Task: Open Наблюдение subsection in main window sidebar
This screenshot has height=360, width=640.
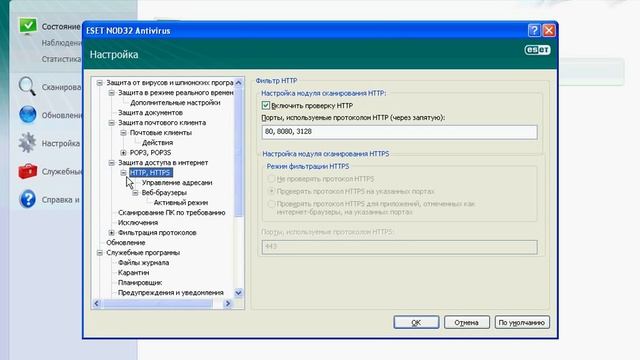Action: pos(61,43)
